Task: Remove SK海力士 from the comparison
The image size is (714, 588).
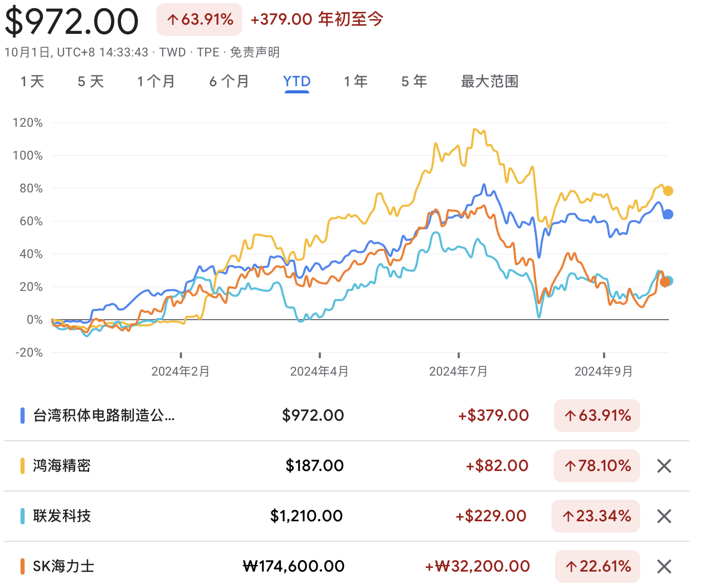Action: click(664, 566)
